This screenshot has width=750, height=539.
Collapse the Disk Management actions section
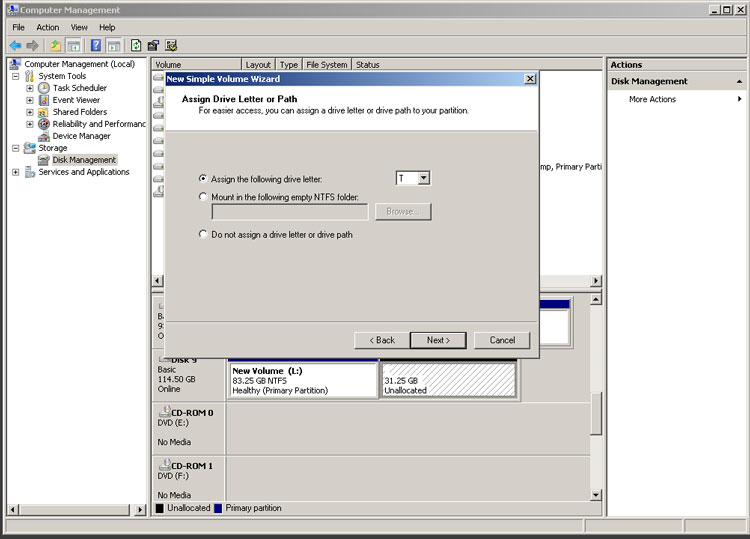pyautogui.click(x=739, y=82)
